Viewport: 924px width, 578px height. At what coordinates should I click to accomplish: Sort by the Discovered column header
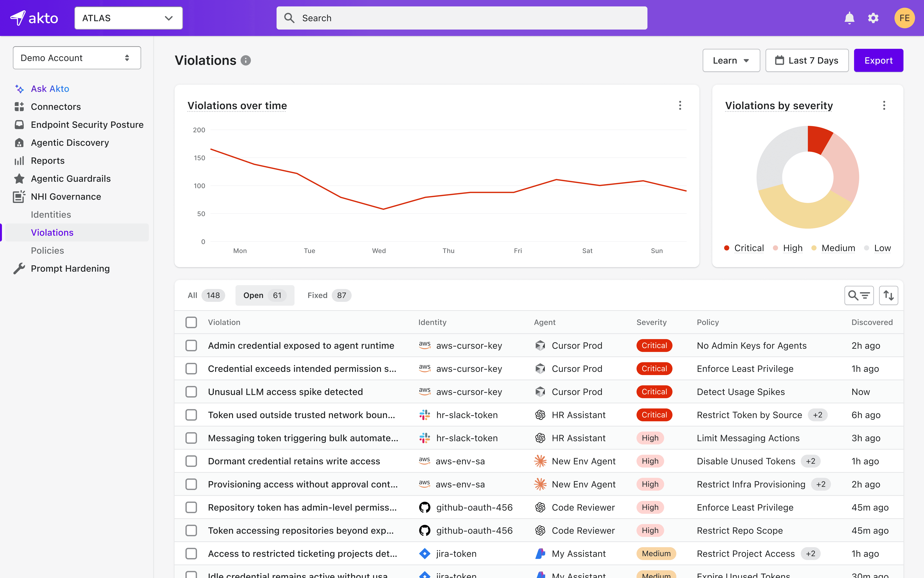872,322
